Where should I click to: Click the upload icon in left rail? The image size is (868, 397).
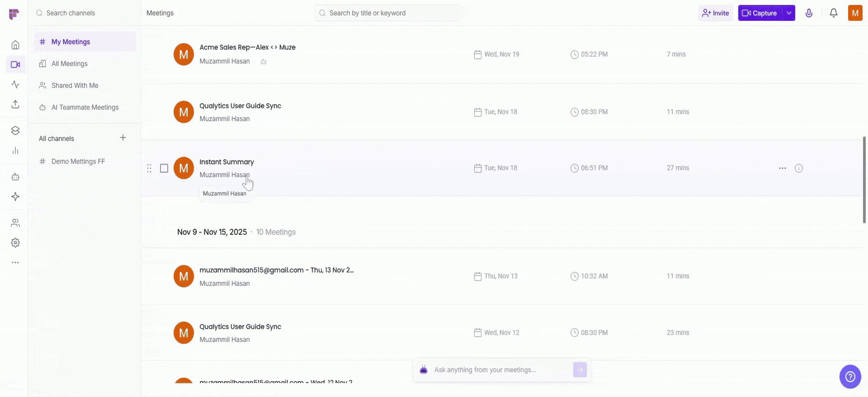pos(15,104)
